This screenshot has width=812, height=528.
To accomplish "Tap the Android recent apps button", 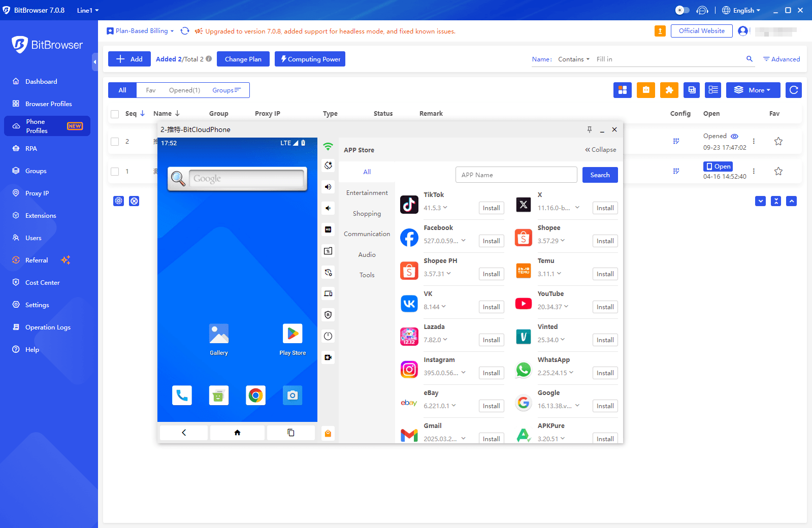I will point(291,433).
